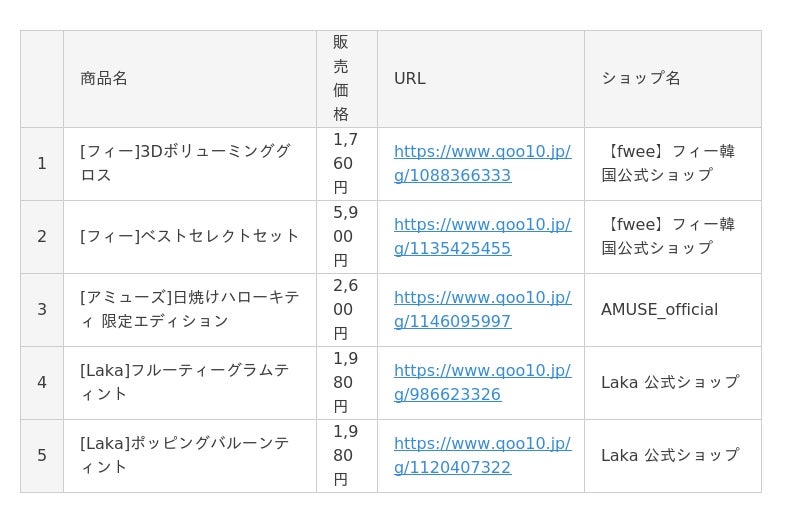Click the 5,900円 price cell
Screen dimensions: 800x523
346,236
